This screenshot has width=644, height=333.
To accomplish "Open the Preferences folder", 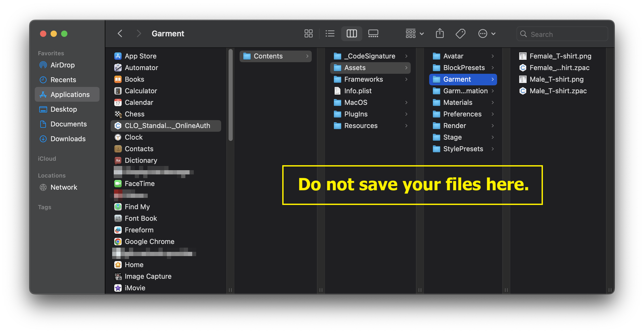I will (463, 114).
